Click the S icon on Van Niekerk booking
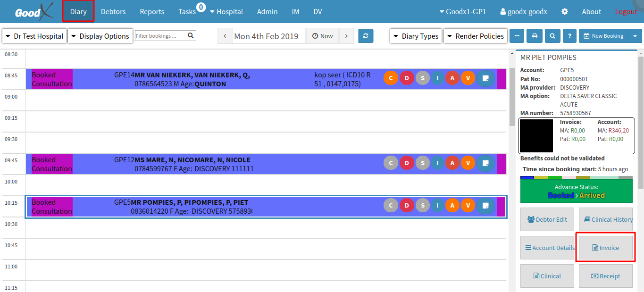The image size is (644, 292). (x=422, y=78)
